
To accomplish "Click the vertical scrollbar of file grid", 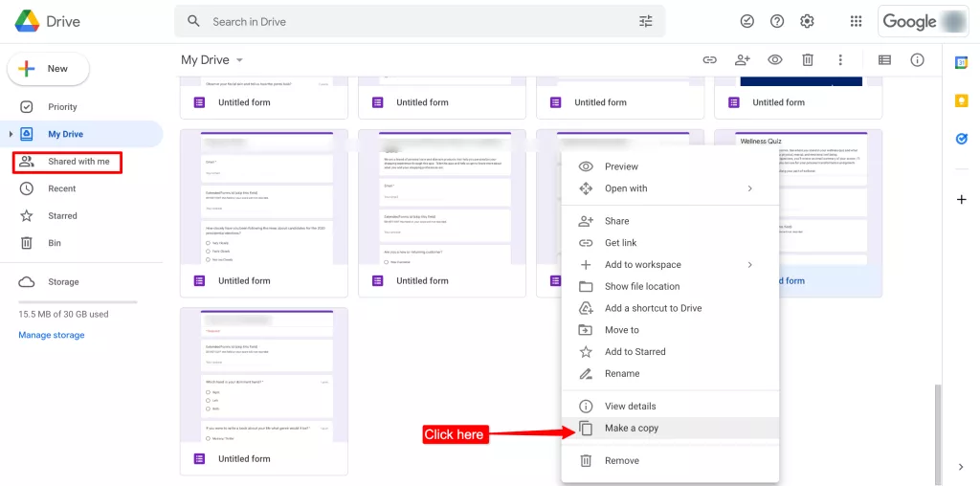I will click(x=936, y=434).
